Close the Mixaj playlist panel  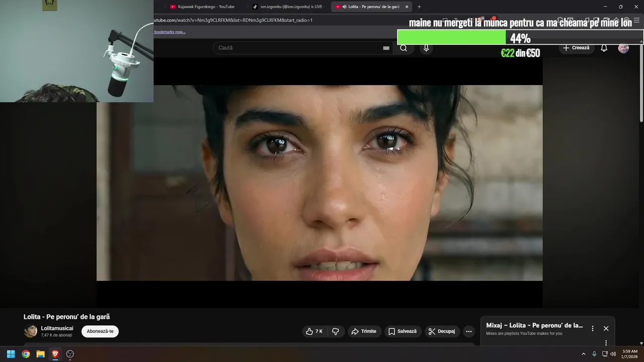[x=606, y=328]
